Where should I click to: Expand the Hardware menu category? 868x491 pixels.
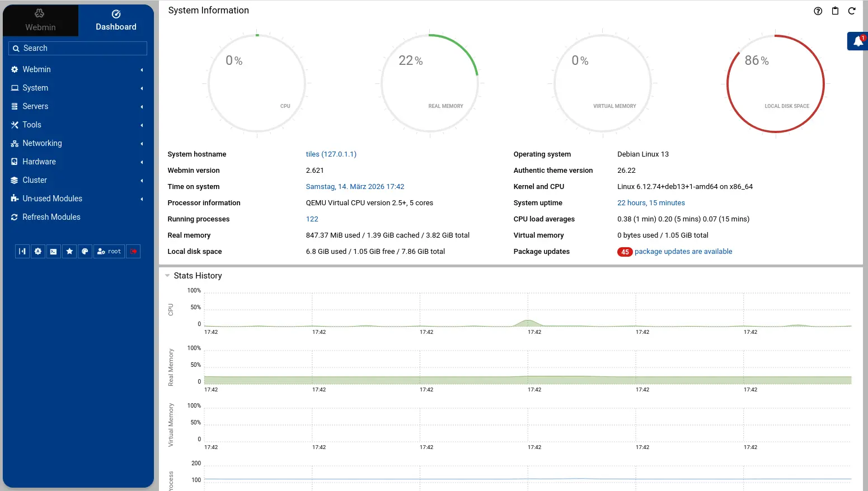(x=39, y=162)
